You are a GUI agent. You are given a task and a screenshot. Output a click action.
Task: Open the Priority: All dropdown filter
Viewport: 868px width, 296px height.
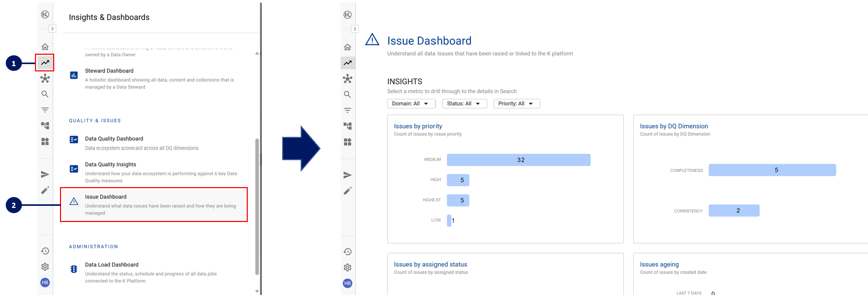(516, 104)
